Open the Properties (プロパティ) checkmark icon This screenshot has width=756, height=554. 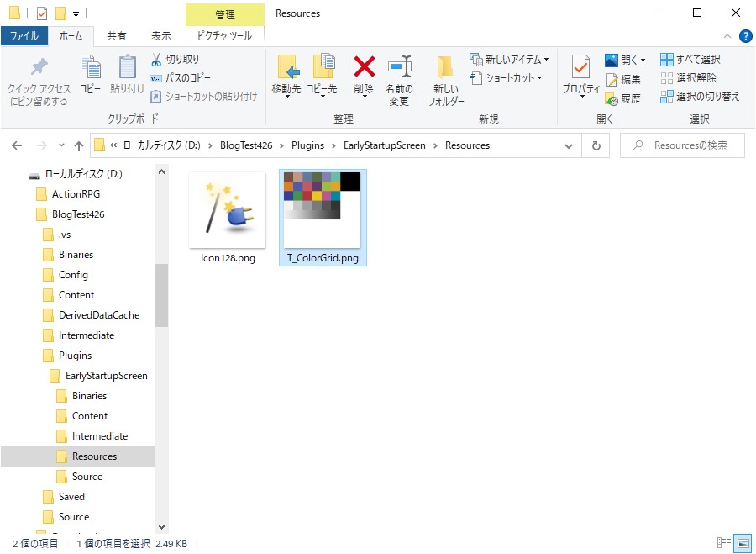pyautogui.click(x=580, y=66)
